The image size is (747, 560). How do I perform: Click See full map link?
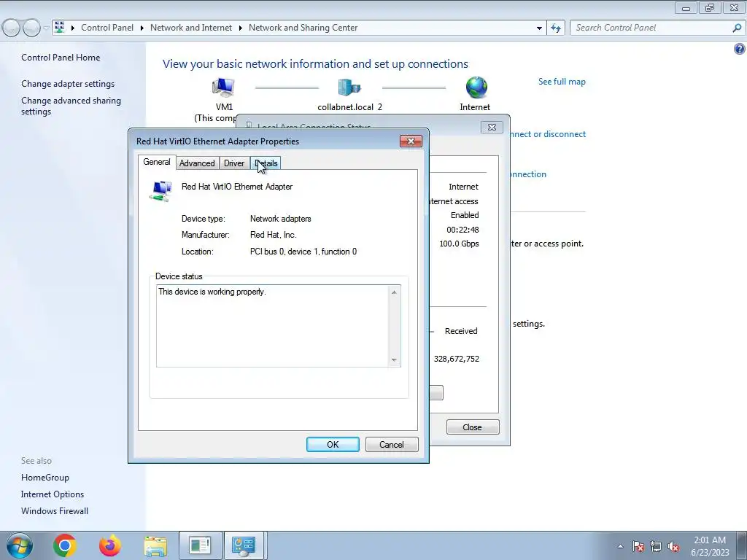[x=562, y=82]
